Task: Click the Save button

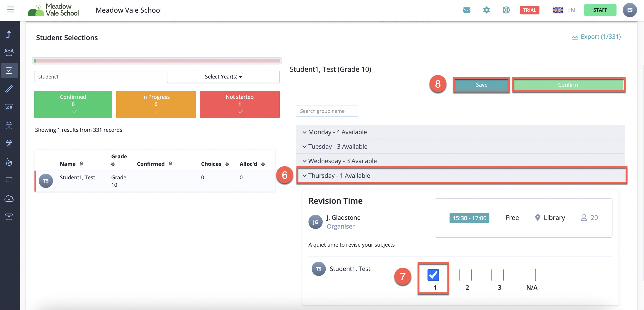Action: coord(481,85)
